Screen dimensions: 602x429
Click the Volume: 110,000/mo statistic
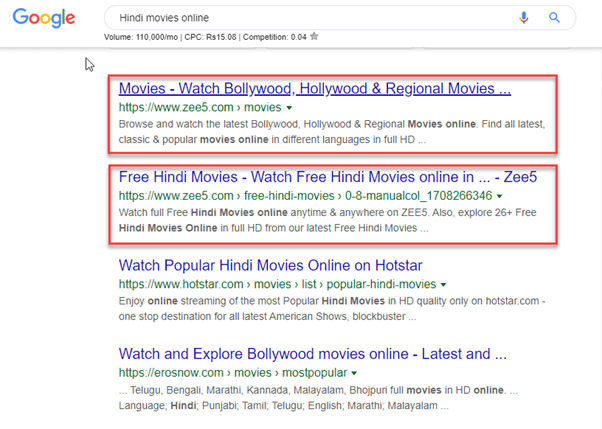141,37
